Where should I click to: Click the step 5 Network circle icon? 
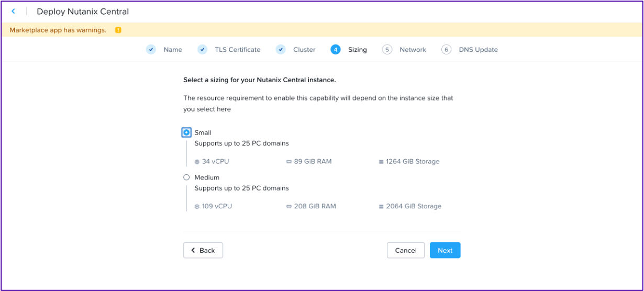[387, 50]
